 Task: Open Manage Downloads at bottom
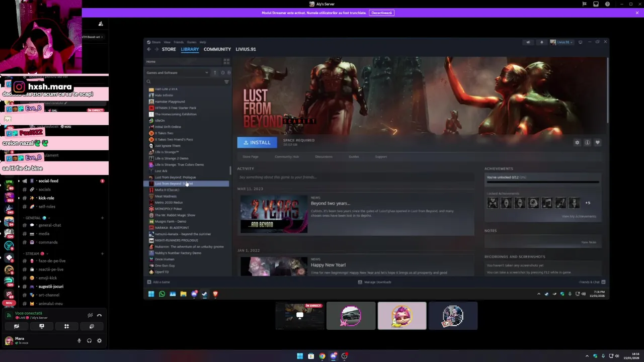tap(375, 282)
